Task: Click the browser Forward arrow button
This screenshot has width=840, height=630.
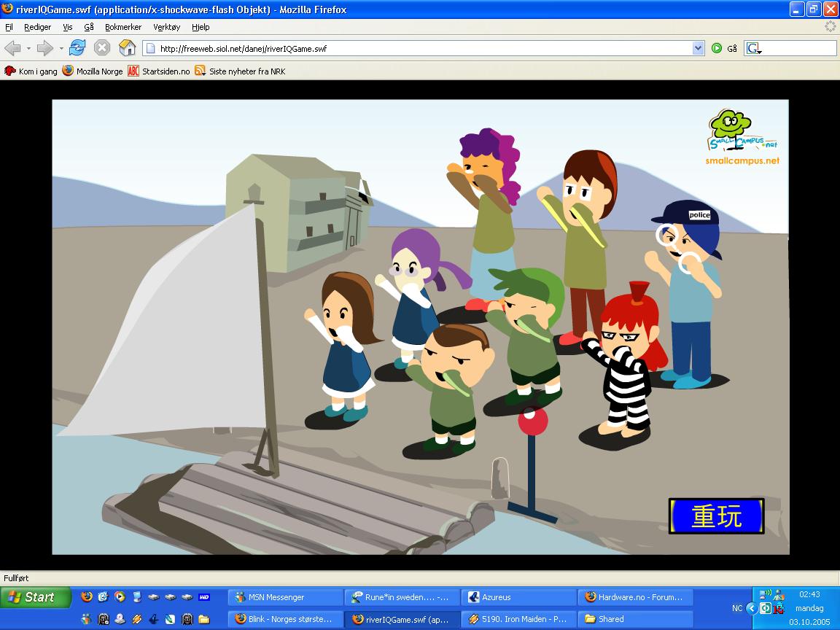Action: tap(44, 48)
